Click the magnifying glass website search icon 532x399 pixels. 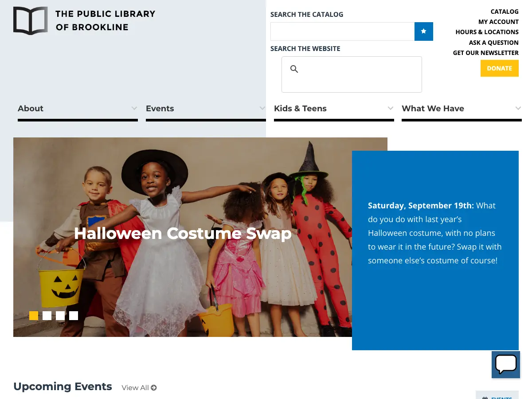[294, 69]
